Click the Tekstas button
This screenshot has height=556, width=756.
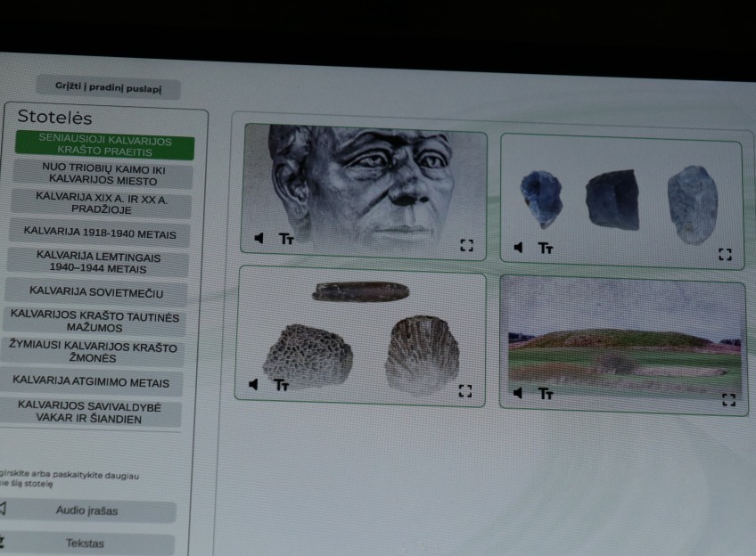[85, 544]
